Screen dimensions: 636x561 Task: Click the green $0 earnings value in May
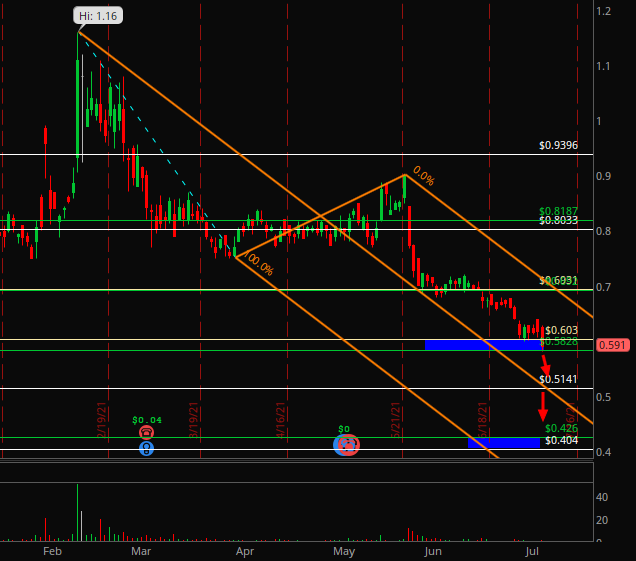click(344, 429)
